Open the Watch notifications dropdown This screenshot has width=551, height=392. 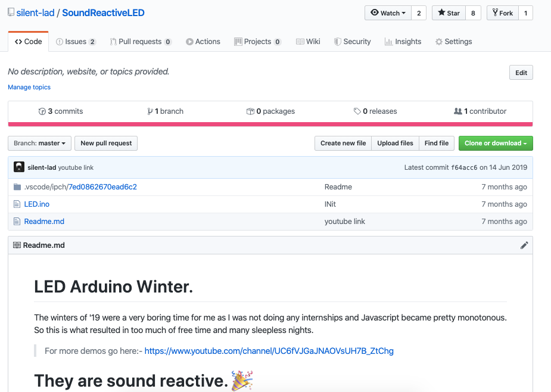(388, 13)
